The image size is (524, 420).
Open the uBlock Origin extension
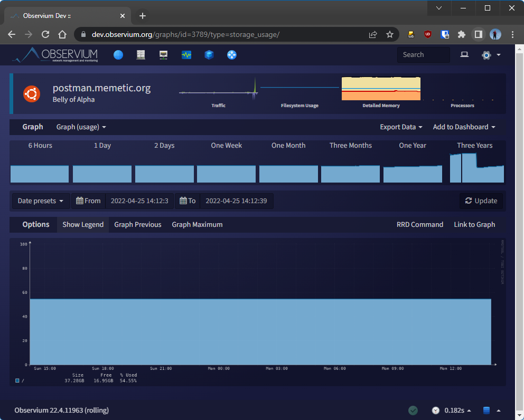pos(428,34)
